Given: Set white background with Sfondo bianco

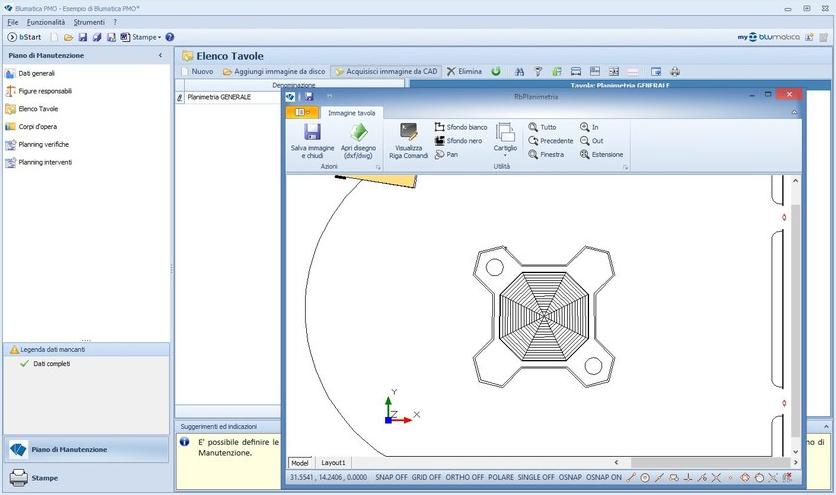Looking at the screenshot, I should [x=461, y=128].
